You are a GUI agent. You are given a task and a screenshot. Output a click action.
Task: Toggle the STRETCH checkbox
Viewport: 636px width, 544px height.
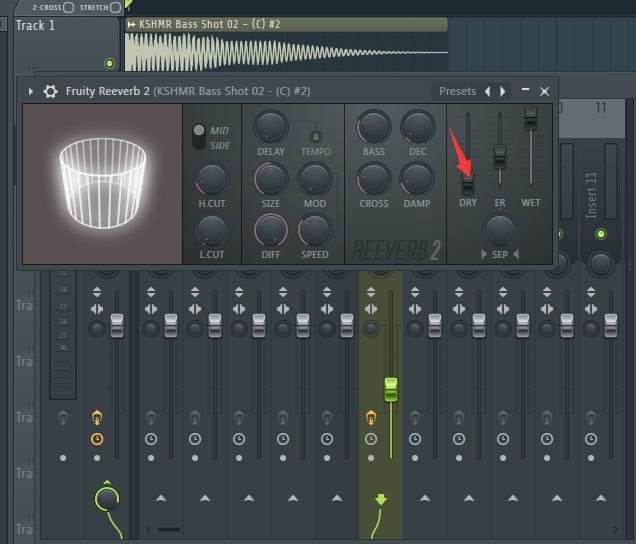(116, 7)
